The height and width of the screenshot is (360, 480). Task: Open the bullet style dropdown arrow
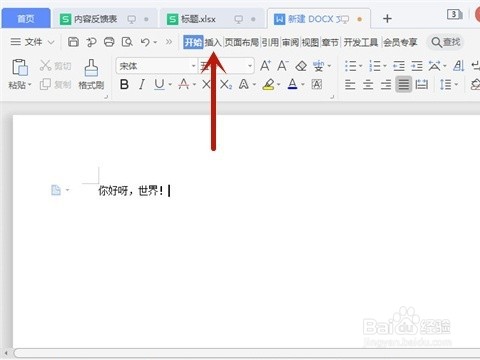point(360,66)
